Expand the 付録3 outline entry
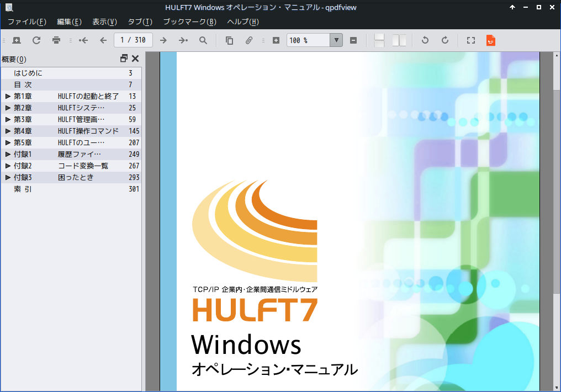This screenshot has height=392, width=561. [8, 177]
